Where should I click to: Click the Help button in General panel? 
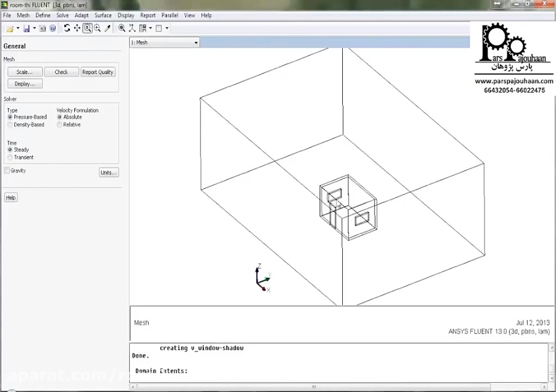pos(11,198)
